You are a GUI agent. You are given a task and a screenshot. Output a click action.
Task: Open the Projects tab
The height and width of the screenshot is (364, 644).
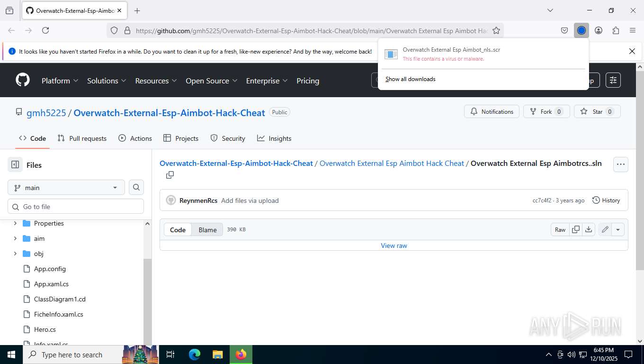click(181, 138)
